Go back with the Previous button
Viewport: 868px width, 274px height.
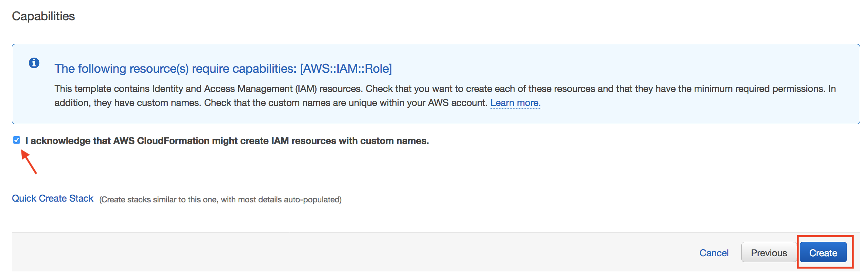769,252
